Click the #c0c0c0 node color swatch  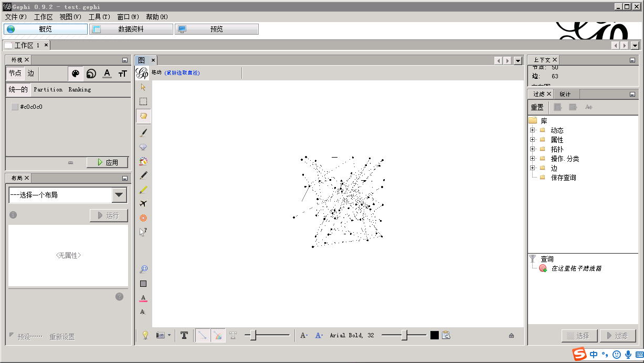point(15,107)
